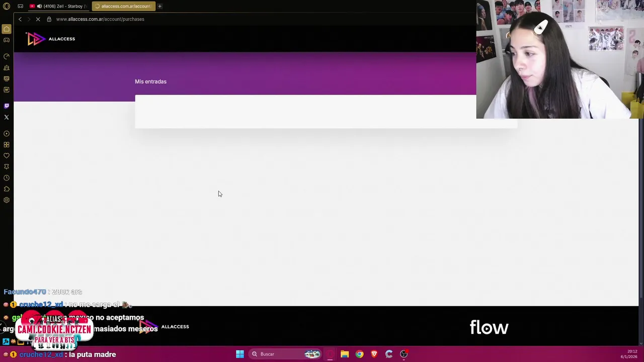644x362 pixels.
Task: Open the gamepad icon in the sidebar
Action: [x=7, y=40]
